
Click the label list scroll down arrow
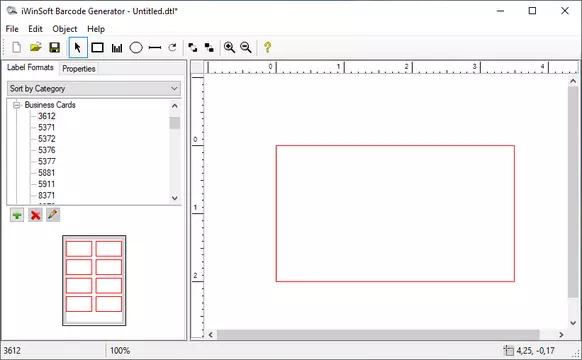(175, 198)
